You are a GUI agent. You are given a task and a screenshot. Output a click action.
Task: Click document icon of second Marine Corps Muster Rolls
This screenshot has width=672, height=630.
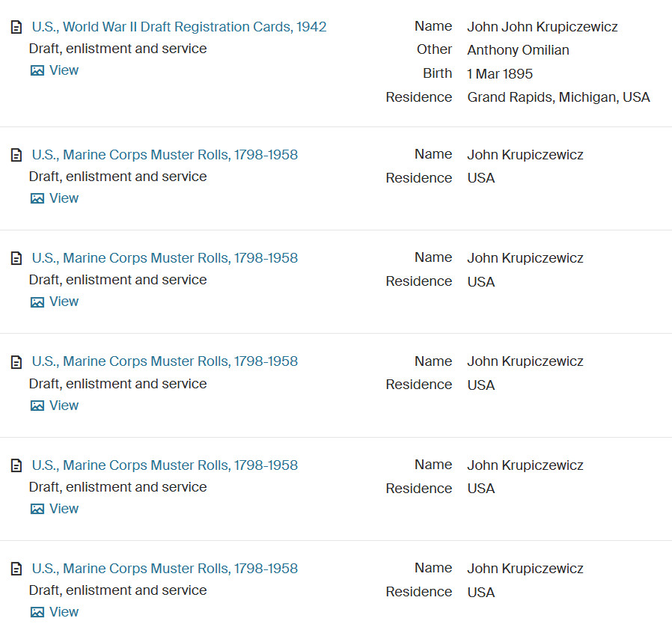pos(16,259)
